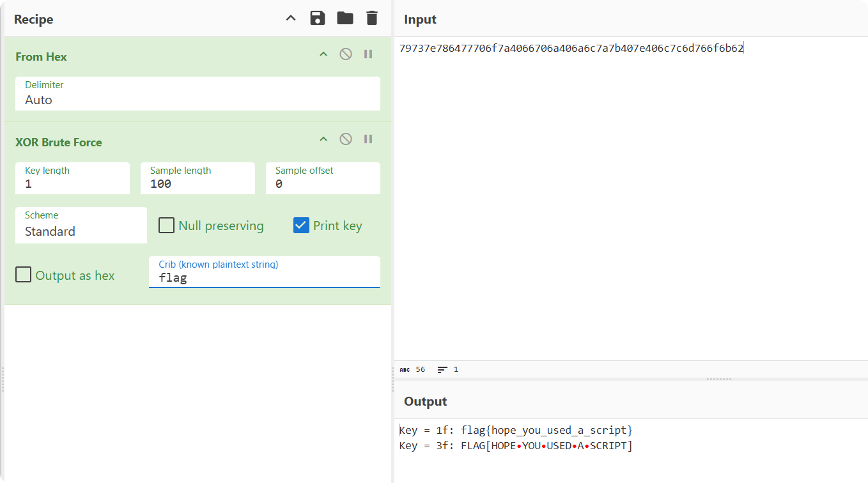Viewport: 868px width, 483px height.
Task: Click the Recipe panel title
Action: (x=33, y=19)
